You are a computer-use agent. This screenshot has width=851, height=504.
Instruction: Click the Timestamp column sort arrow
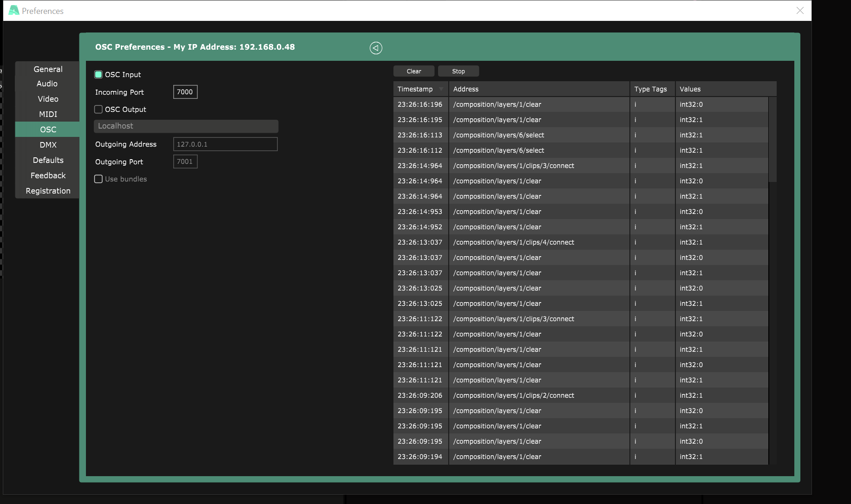point(441,89)
